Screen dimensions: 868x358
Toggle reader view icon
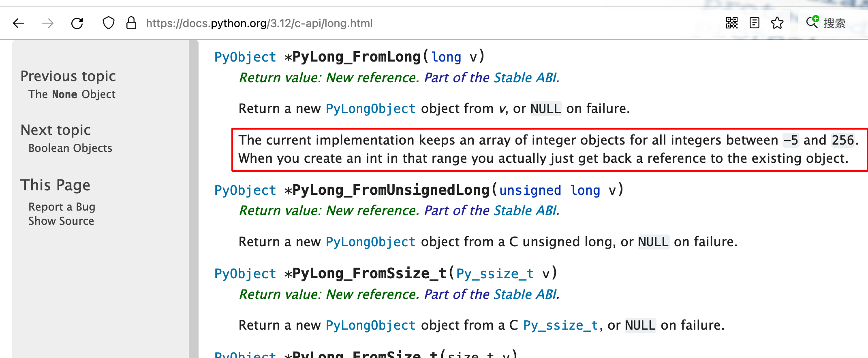pos(755,23)
